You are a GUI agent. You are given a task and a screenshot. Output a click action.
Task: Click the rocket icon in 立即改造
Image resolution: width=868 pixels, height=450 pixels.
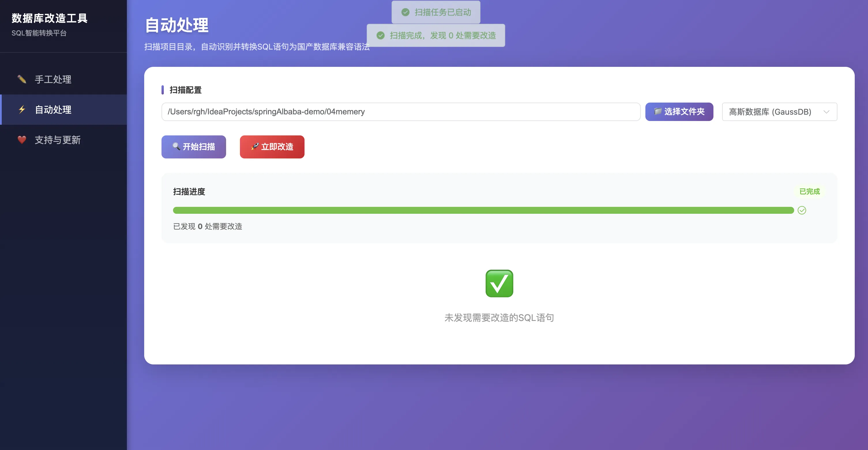point(255,146)
